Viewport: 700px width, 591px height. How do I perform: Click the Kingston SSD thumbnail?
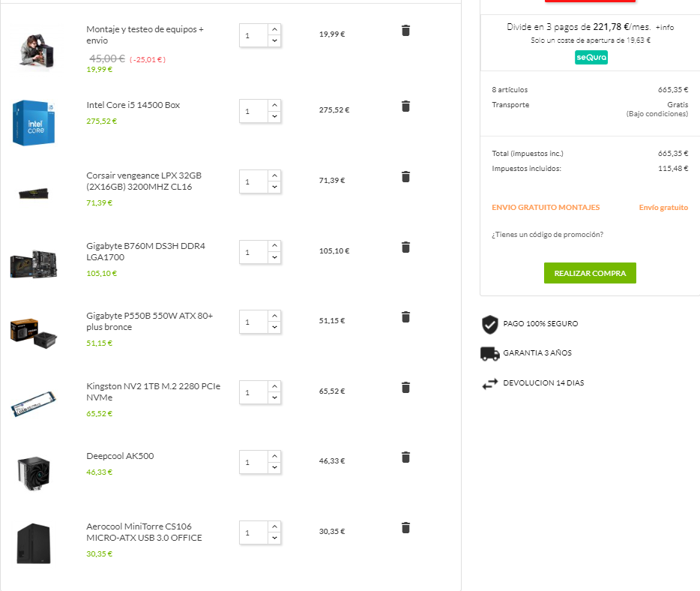34,403
